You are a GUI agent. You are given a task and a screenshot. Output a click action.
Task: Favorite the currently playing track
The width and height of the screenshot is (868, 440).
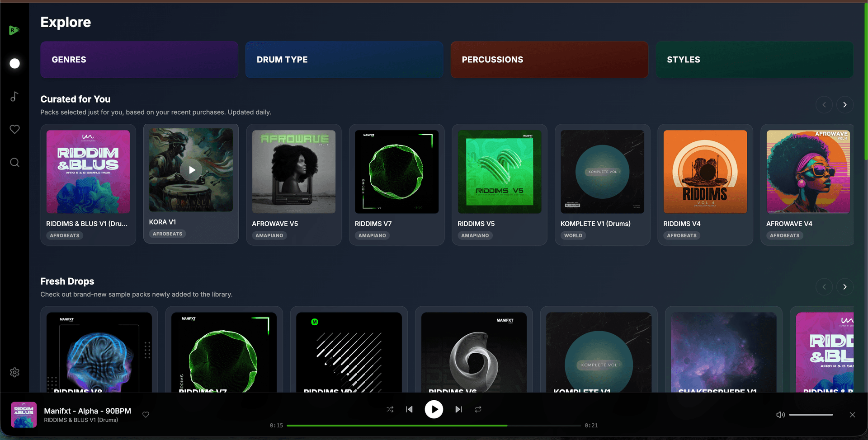(x=146, y=415)
